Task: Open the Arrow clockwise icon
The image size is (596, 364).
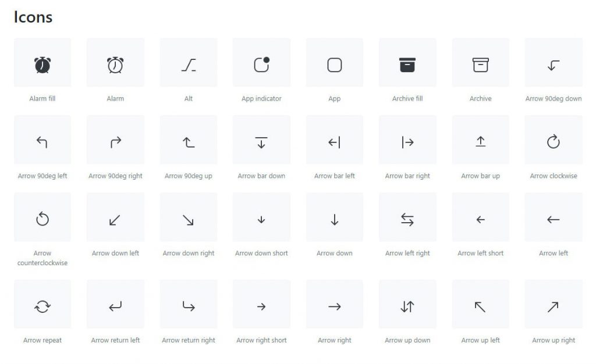Action: pyautogui.click(x=554, y=141)
